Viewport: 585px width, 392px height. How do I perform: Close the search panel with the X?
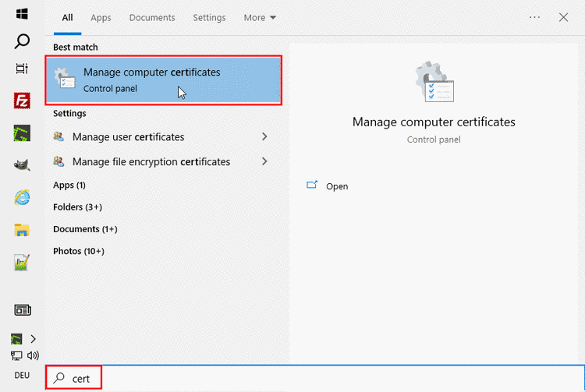tap(563, 17)
